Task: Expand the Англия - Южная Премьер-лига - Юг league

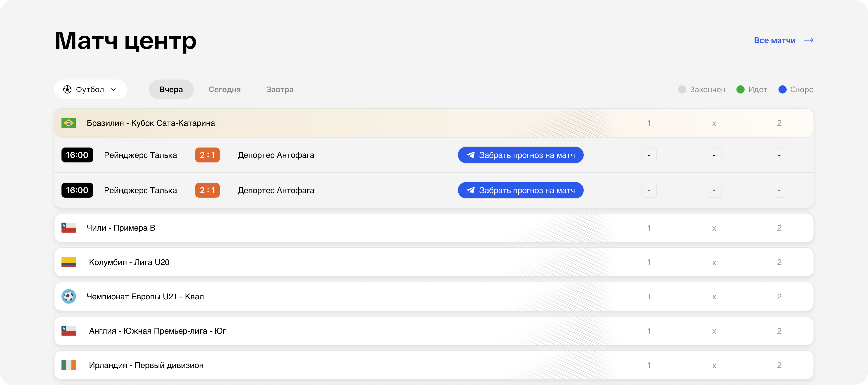Action: pos(434,331)
